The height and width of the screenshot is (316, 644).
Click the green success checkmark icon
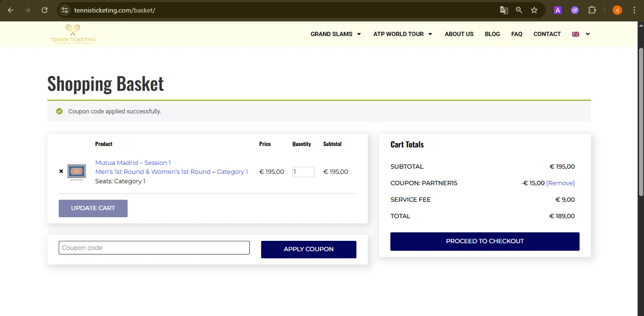click(59, 111)
